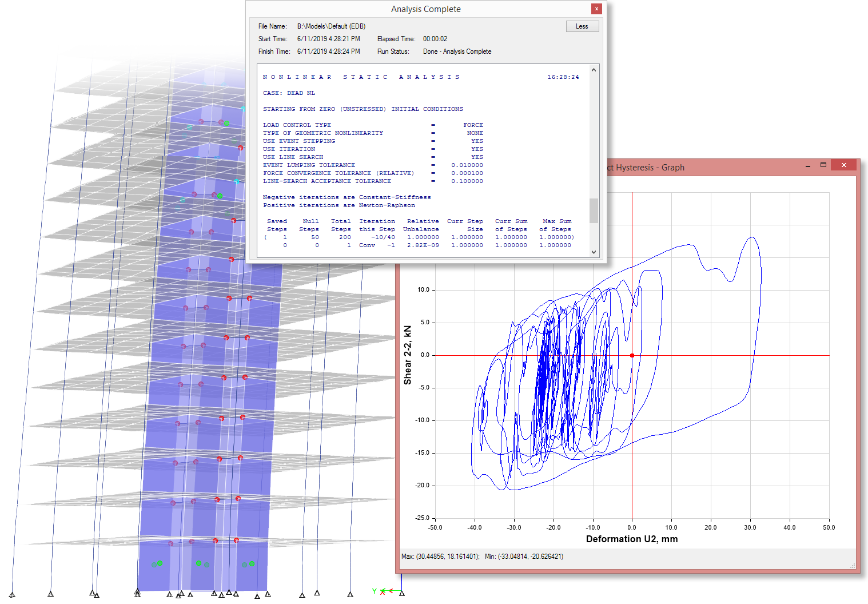
Task: Click the Deformation U2, mm axis title
Action: click(x=632, y=539)
